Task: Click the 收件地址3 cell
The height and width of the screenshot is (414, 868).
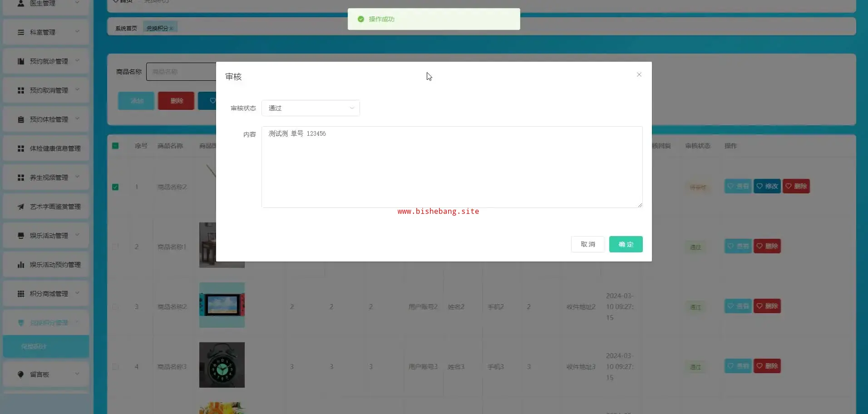Action: coord(581,367)
